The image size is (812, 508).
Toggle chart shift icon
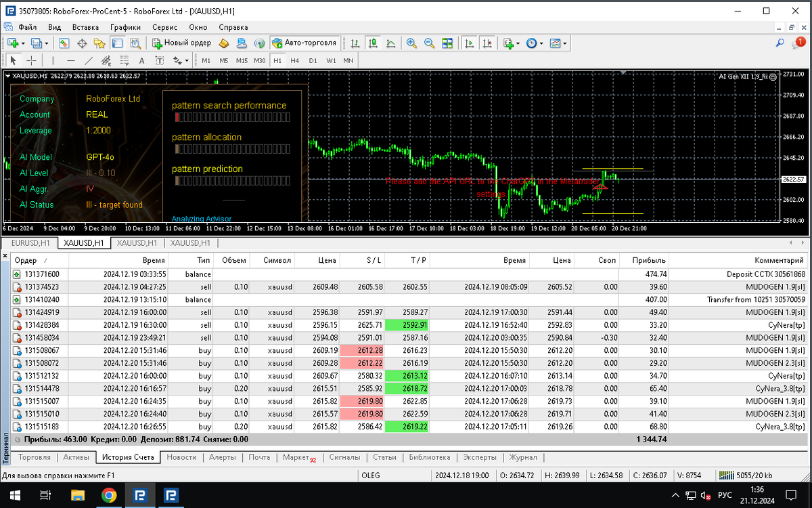coord(486,43)
